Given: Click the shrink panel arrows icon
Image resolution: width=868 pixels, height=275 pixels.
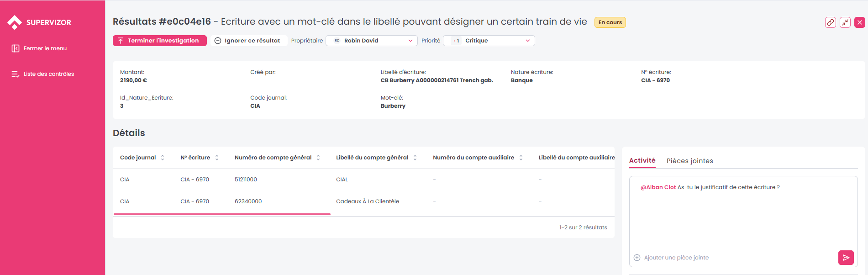Looking at the screenshot, I should [x=845, y=22].
